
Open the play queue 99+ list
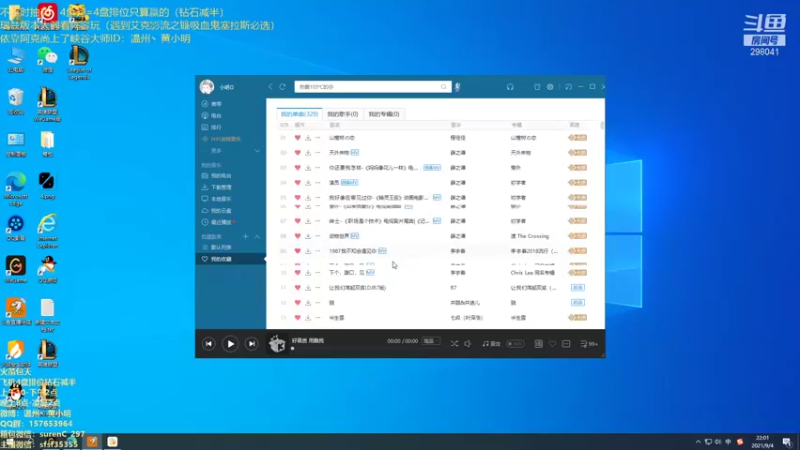point(589,344)
